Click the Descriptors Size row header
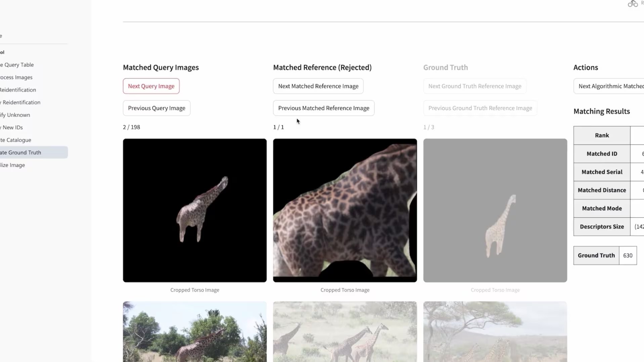Image resolution: width=644 pixels, height=362 pixels. click(602, 227)
